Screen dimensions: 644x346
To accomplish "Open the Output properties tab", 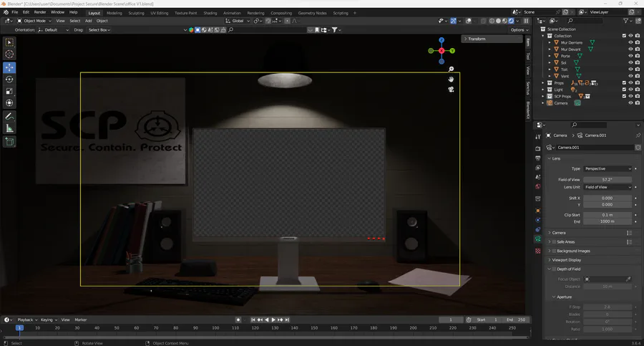I will tap(538, 158).
